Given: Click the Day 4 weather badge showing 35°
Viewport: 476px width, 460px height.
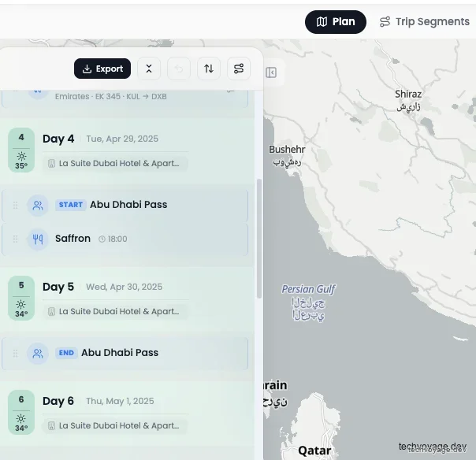Looking at the screenshot, I should (21, 150).
